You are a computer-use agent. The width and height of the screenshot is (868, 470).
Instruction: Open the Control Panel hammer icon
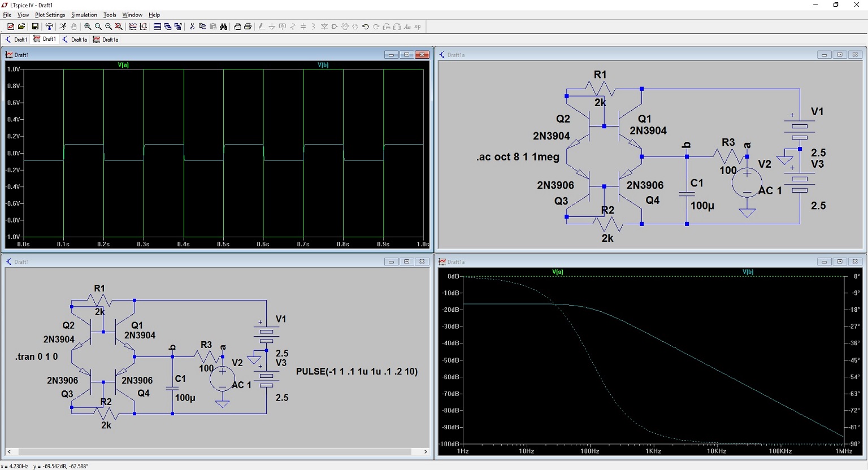[x=49, y=27]
